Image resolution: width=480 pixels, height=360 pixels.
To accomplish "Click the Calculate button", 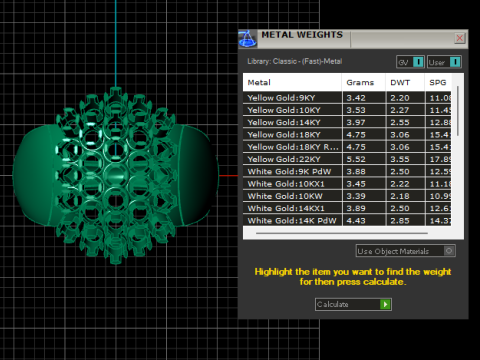I will point(353,304).
